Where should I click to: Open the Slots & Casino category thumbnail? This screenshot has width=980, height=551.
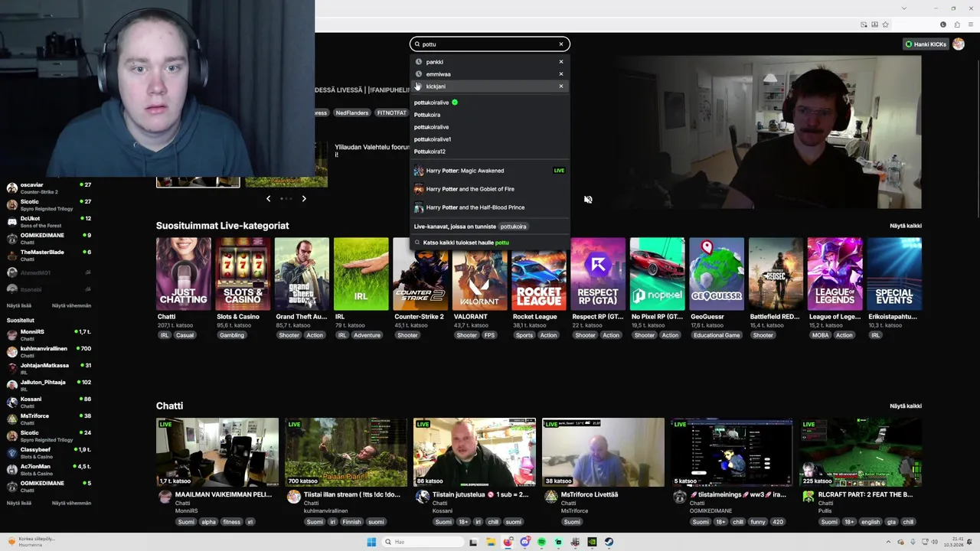click(x=243, y=274)
